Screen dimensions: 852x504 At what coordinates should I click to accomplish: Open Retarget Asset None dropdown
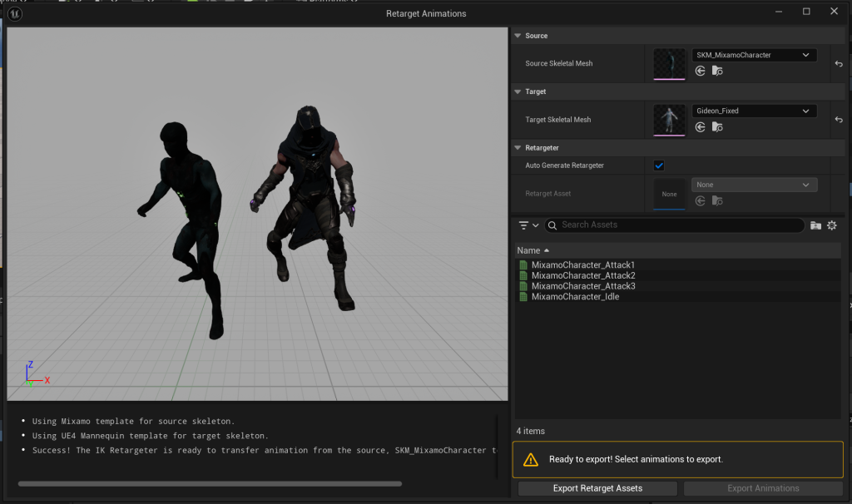click(754, 185)
